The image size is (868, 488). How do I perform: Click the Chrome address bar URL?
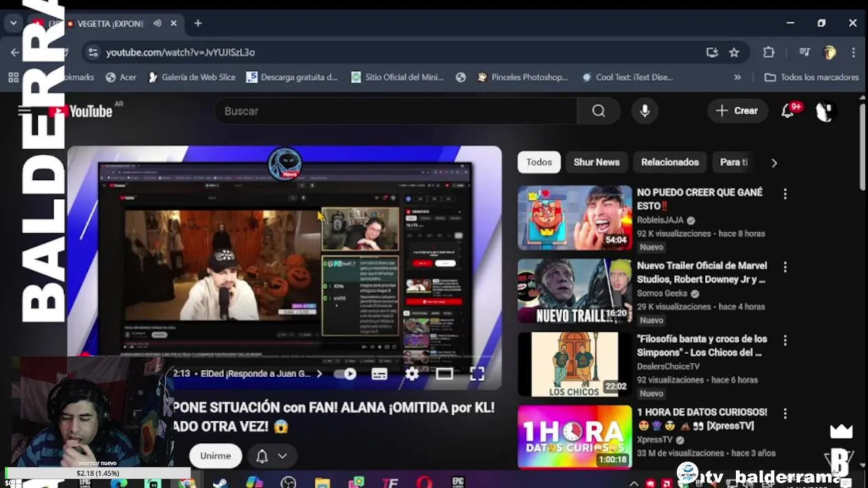tap(180, 52)
